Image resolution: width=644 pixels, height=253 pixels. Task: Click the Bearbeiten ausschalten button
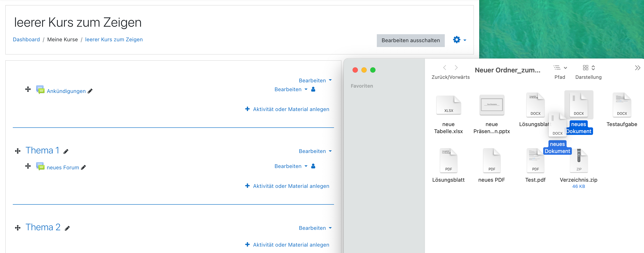point(410,40)
